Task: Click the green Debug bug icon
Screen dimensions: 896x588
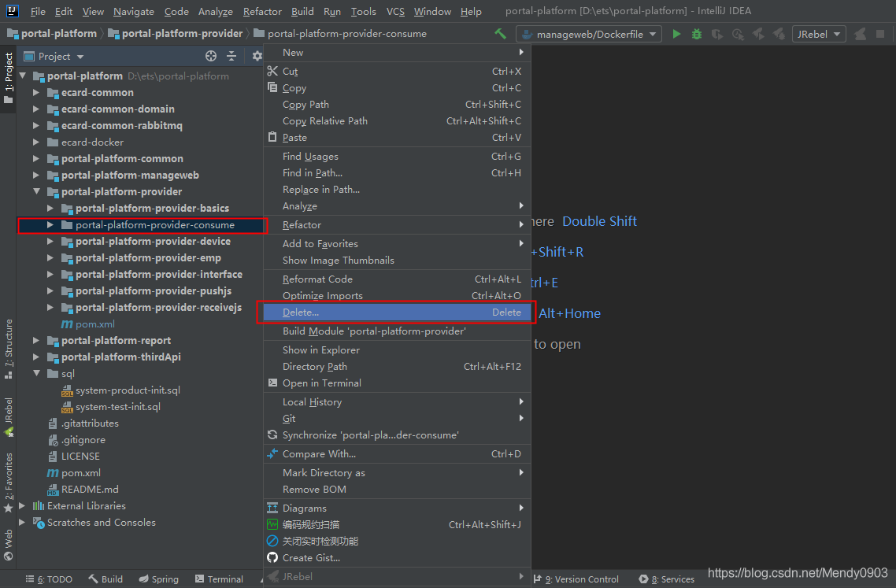Action: click(x=696, y=34)
